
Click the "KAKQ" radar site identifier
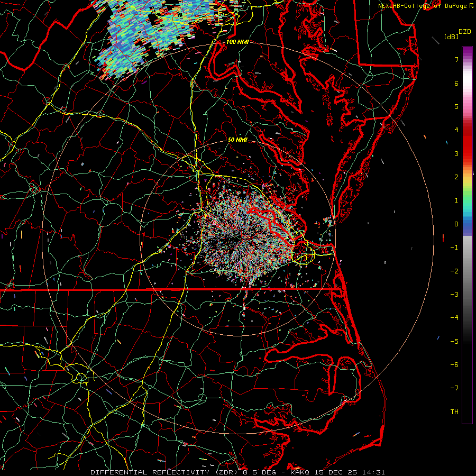click(300, 472)
